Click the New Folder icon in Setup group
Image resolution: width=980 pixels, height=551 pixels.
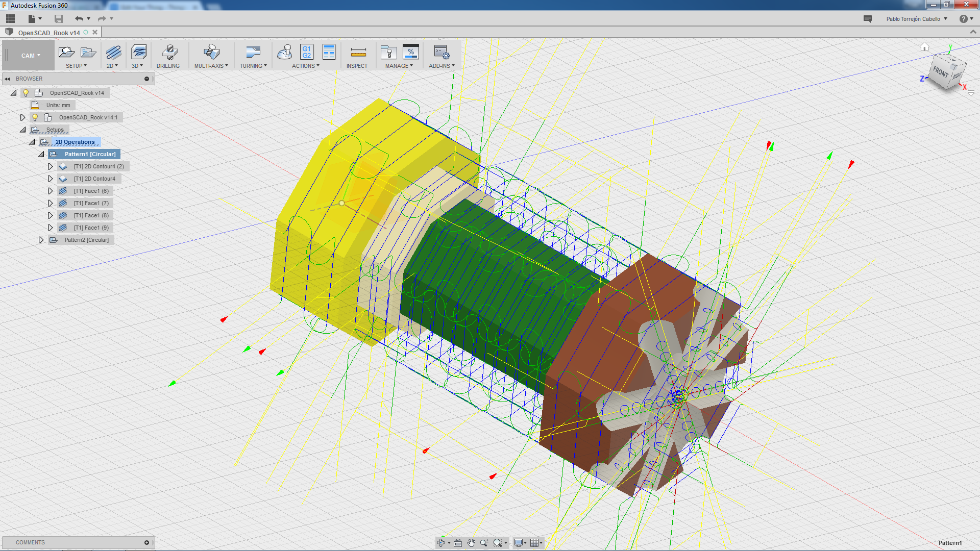(x=88, y=52)
